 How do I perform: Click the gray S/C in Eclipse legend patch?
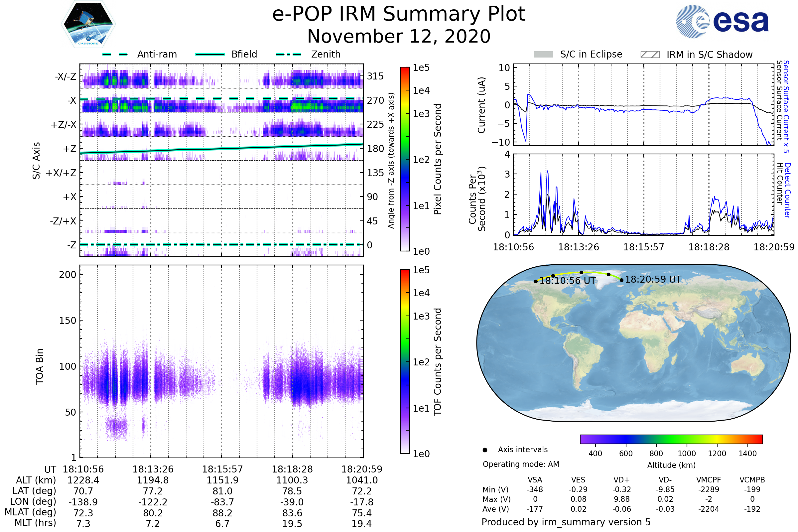point(544,55)
